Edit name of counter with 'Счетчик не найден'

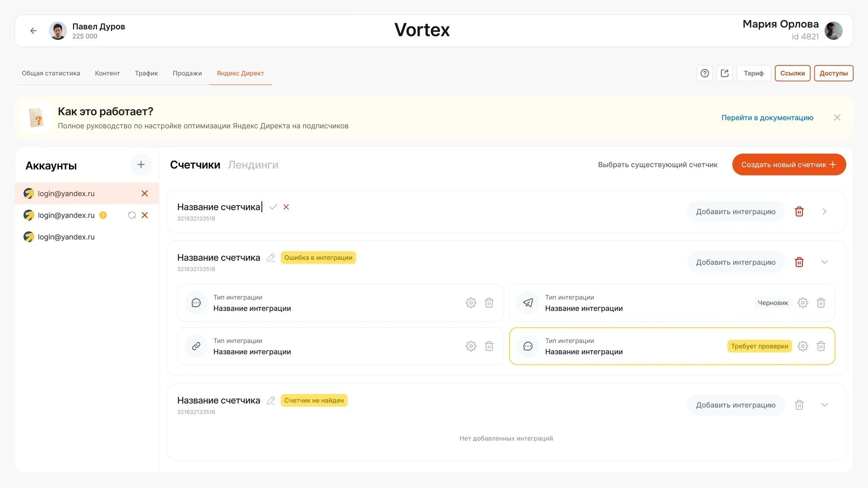point(271,400)
